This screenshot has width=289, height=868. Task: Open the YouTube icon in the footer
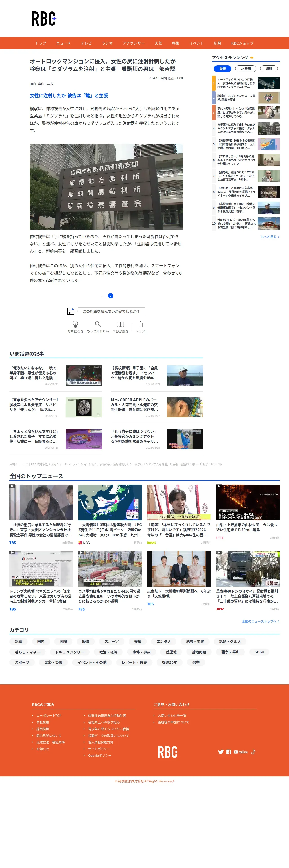coord(241,752)
